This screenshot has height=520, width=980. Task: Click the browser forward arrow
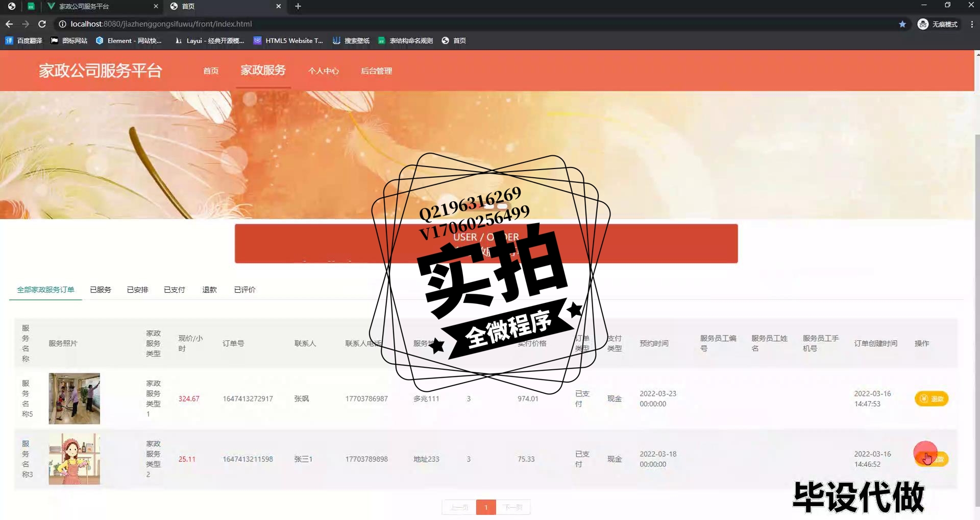[x=26, y=24]
